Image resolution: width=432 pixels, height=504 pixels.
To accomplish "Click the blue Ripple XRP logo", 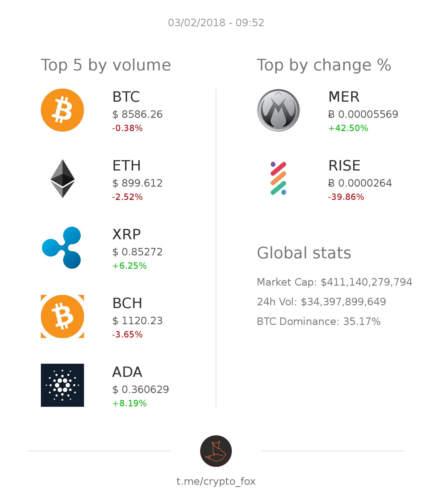I will 62,248.
